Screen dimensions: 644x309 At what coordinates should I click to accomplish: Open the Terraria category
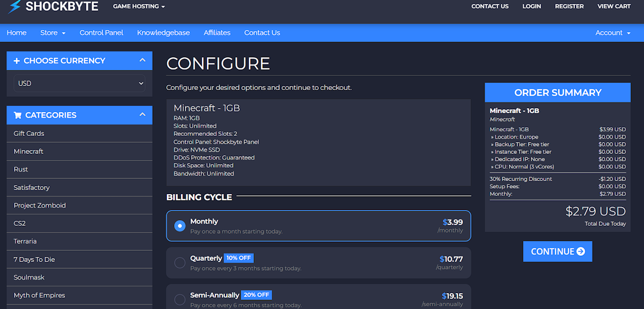[79, 241]
